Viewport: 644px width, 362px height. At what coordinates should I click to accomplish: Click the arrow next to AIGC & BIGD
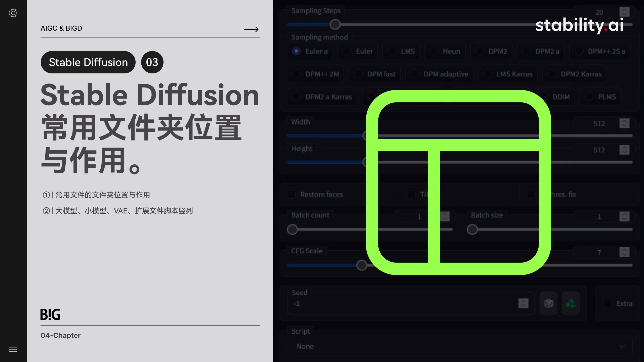coord(251,29)
